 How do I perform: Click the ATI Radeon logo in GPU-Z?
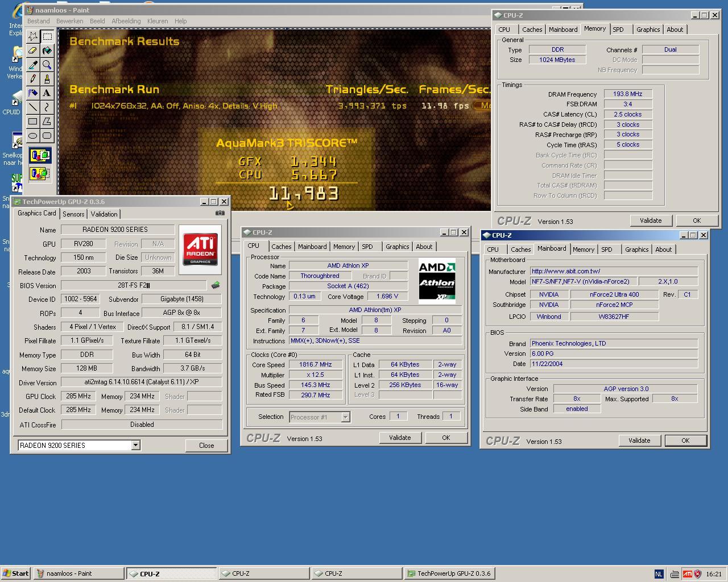tap(200, 250)
